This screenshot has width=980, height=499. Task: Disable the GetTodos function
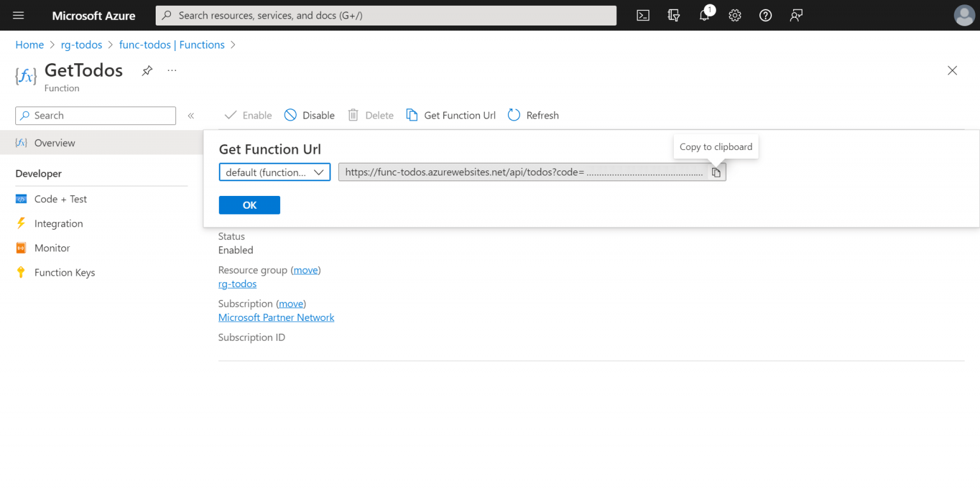point(309,115)
